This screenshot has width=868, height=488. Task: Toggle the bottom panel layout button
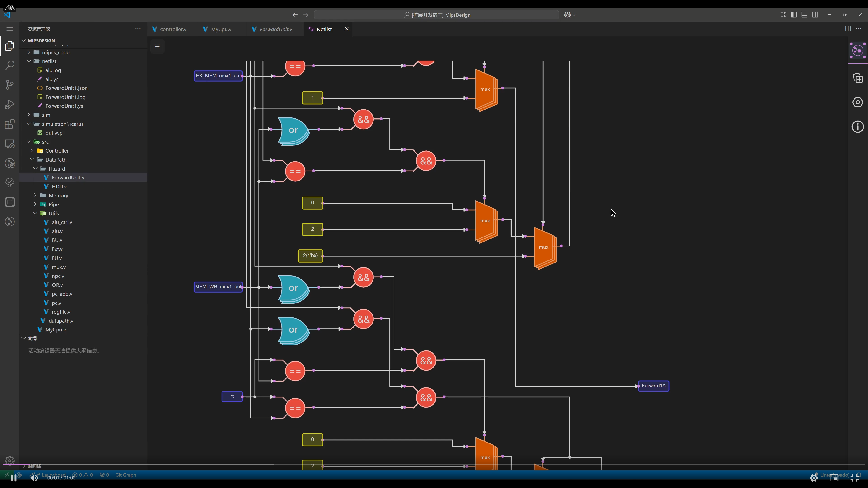click(x=804, y=14)
